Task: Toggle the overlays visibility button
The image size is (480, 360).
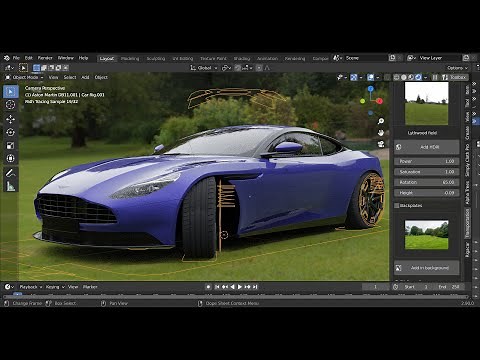Action: point(370,77)
